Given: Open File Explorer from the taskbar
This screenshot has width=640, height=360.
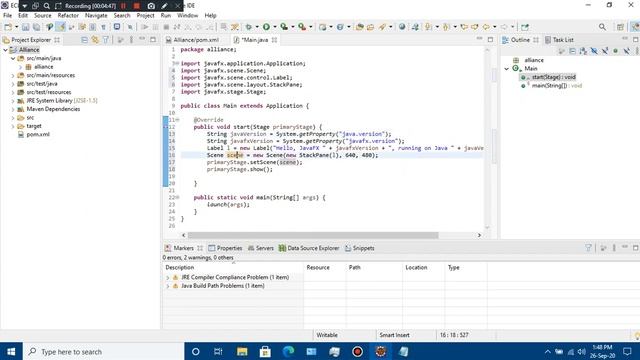Looking at the screenshot, I should [x=242, y=351].
